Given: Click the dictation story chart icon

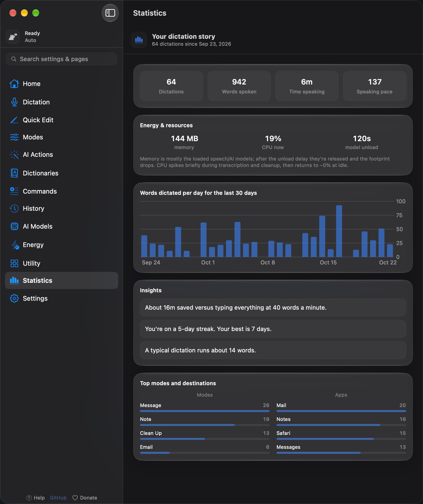Looking at the screenshot, I should (139, 40).
